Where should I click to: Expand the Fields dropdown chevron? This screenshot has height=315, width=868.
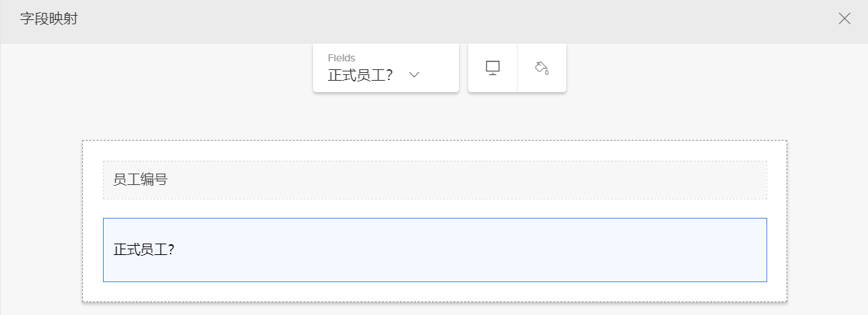414,74
